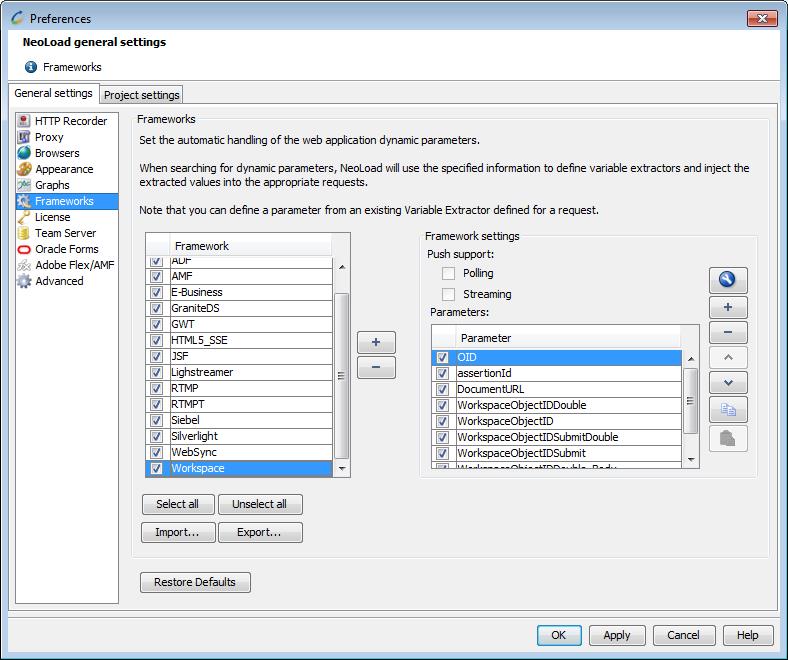The height and width of the screenshot is (660, 788).
Task: Switch to the Project settings tab
Action: tap(142, 95)
